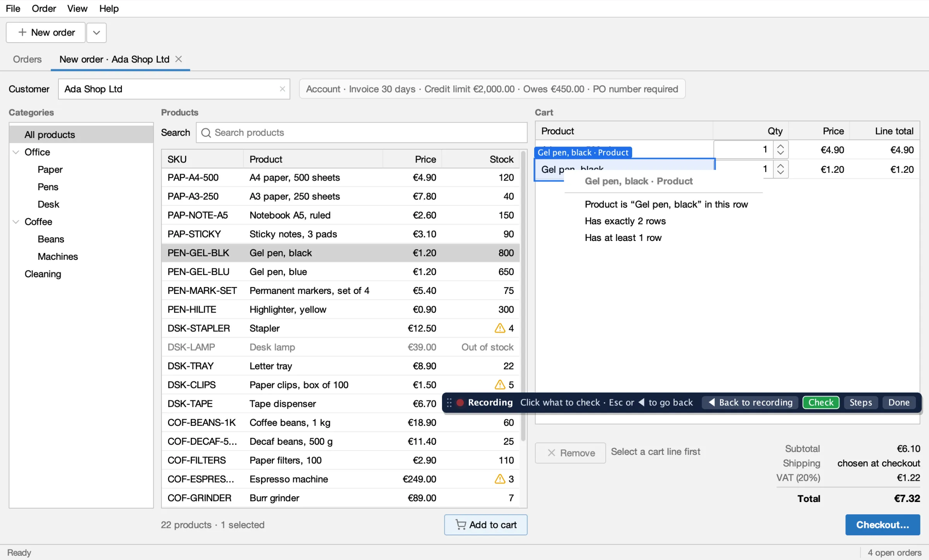Open the New order dropdown arrow
Image resolution: width=929 pixels, height=560 pixels.
pos(96,32)
